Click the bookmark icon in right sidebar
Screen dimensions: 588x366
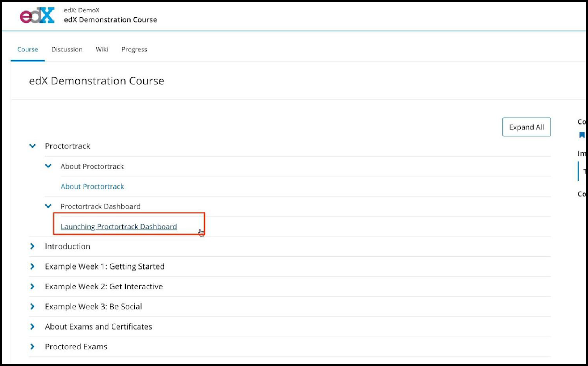tap(582, 135)
